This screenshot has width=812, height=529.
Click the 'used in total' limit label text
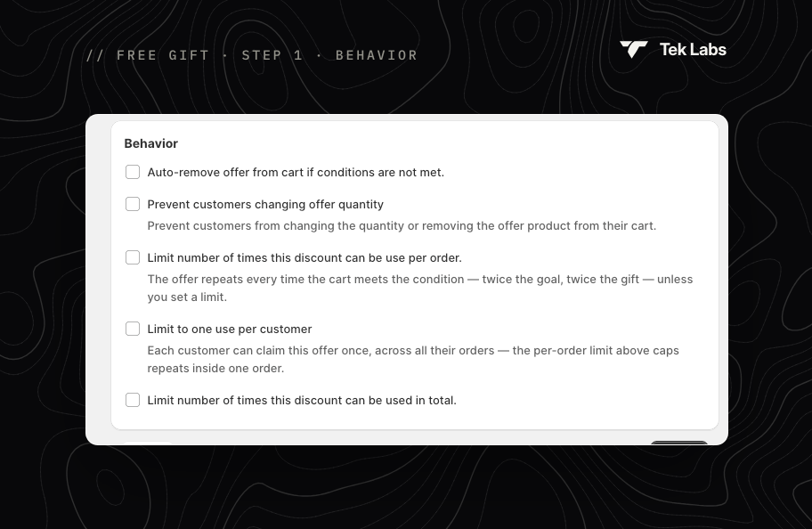(x=302, y=401)
